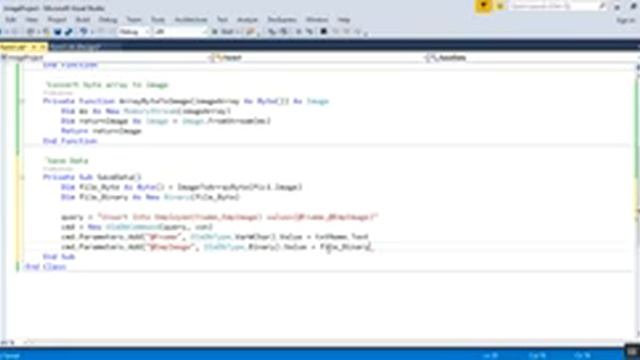The image size is (640, 360).
Task: Open the Build menu
Action: [x=82, y=20]
